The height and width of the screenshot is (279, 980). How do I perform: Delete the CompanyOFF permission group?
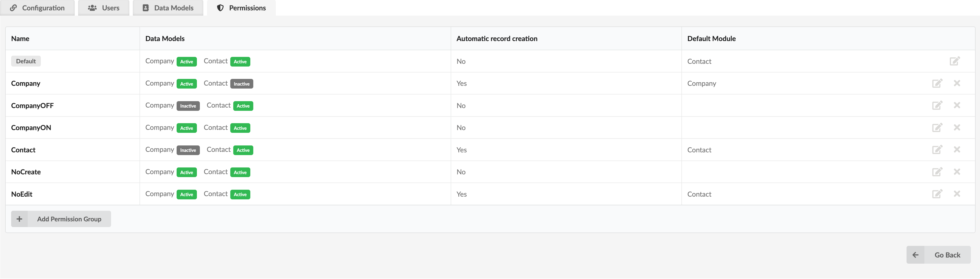pos(957,105)
